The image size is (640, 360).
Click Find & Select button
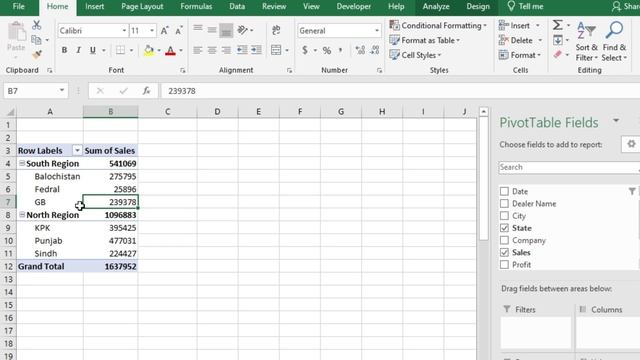tap(614, 42)
